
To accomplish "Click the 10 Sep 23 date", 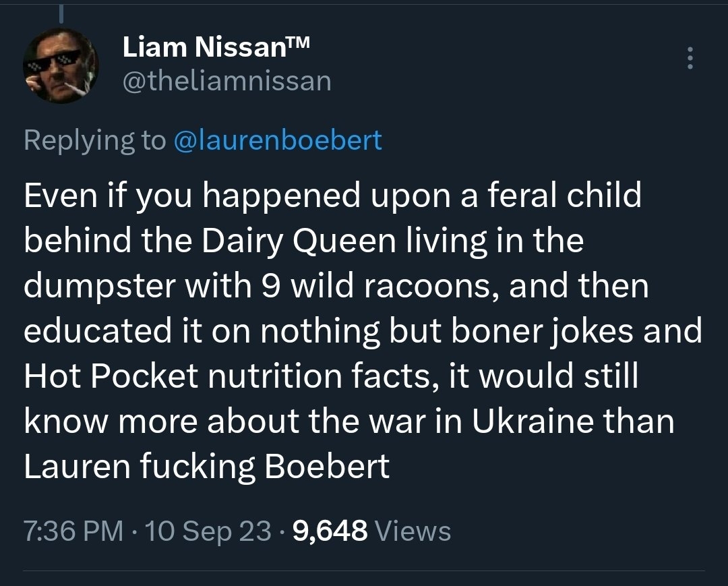I will (x=207, y=531).
